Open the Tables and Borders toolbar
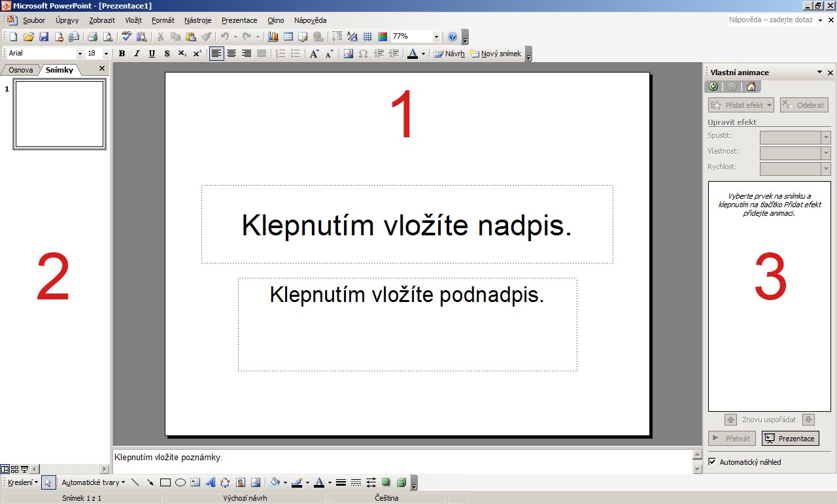This screenshot has height=504, width=837. (x=303, y=37)
